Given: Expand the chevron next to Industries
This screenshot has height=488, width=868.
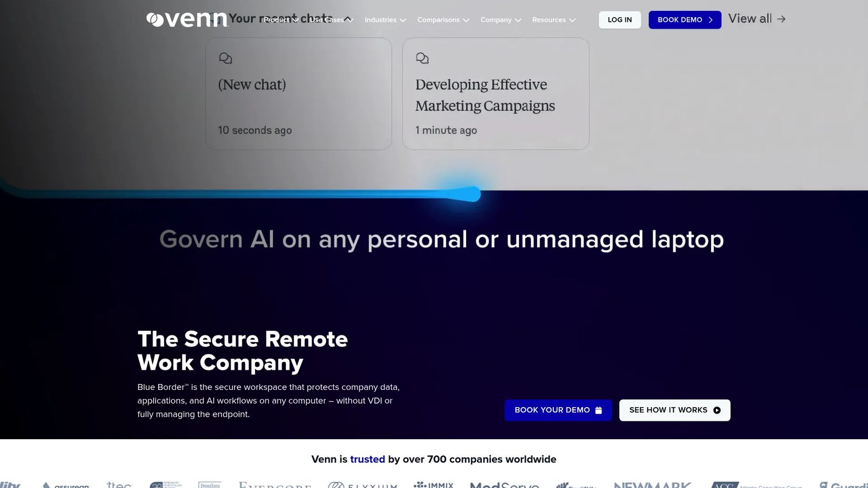Looking at the screenshot, I should coord(402,20).
